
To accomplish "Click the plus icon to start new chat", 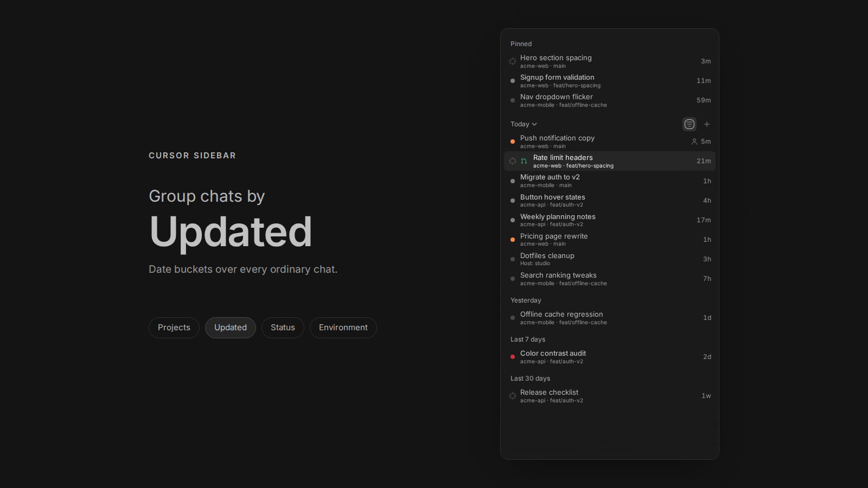I will (x=707, y=124).
